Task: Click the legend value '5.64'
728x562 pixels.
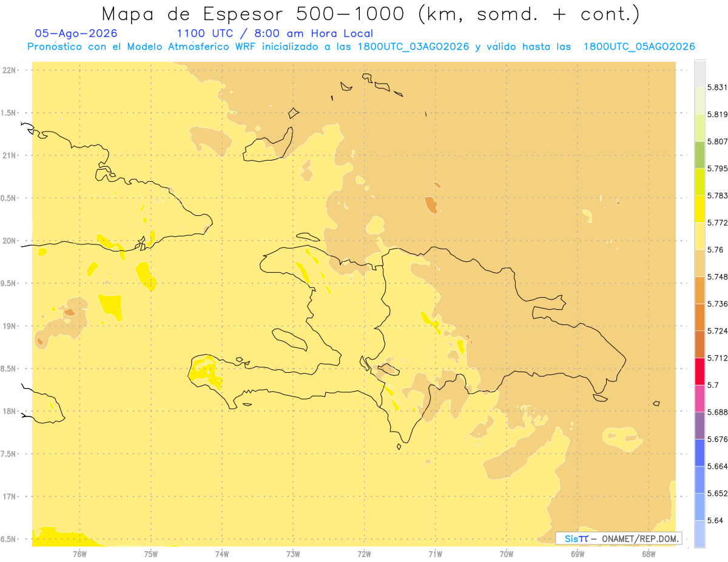Action: pyautogui.click(x=715, y=521)
